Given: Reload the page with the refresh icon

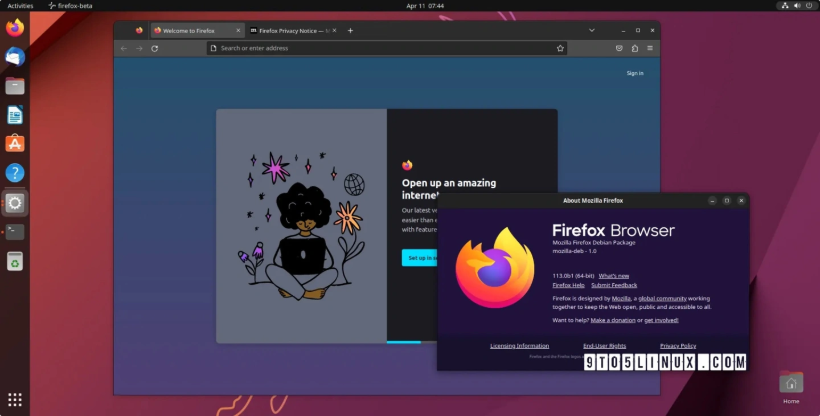Looking at the screenshot, I should click(x=154, y=48).
